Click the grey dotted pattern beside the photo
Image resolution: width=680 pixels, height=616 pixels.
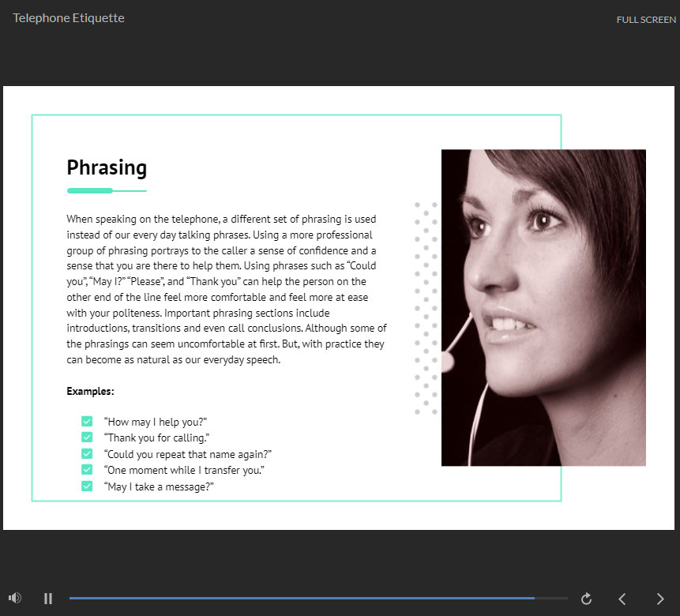pos(426,308)
